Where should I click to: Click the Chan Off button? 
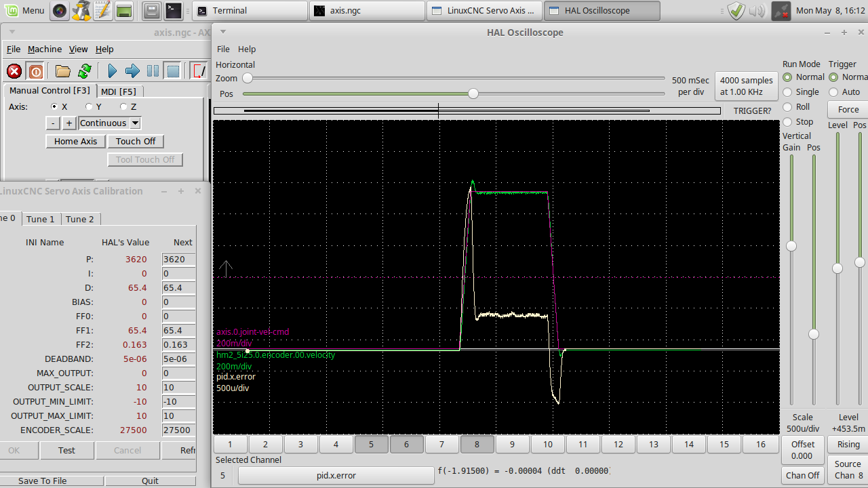(803, 475)
